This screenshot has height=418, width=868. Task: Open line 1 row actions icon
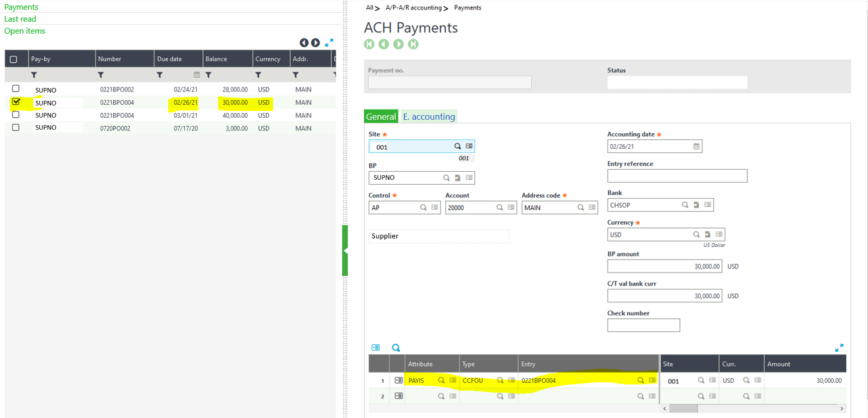click(398, 380)
